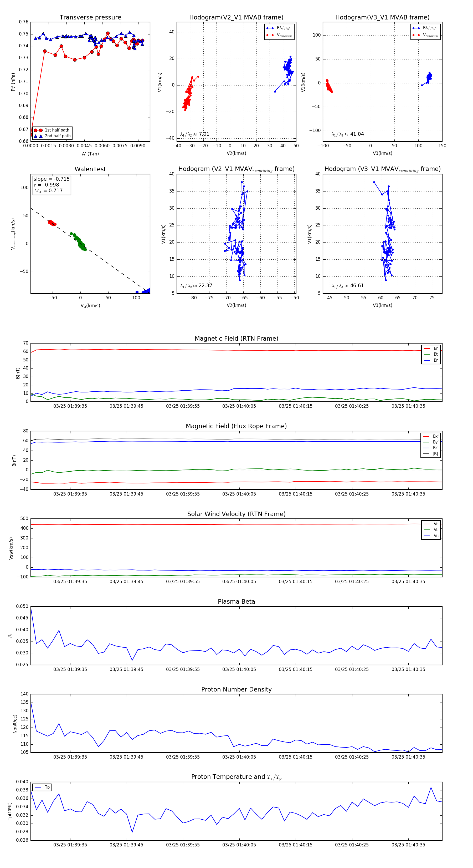Click the "WalenTest" plot title
This screenshot has height=868, width=473.
click(90, 169)
